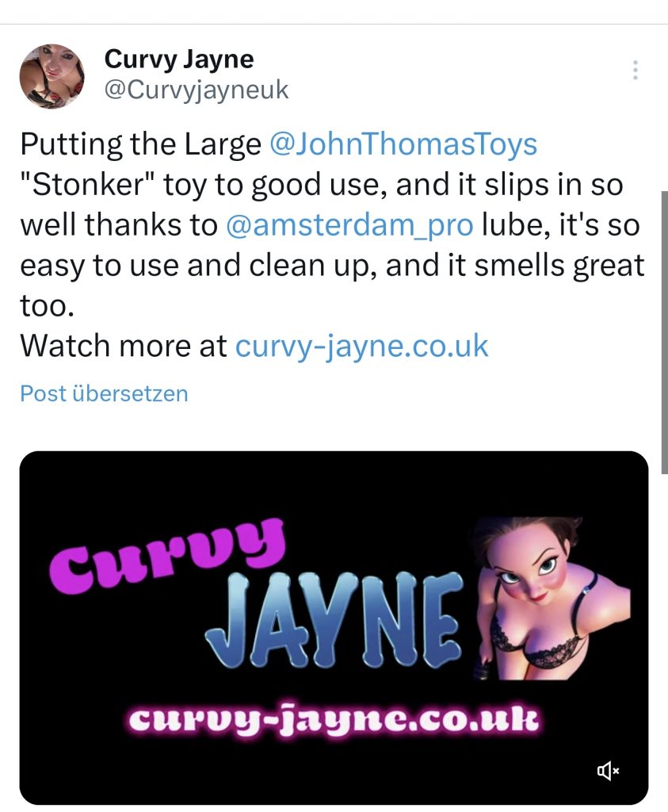Viewport: 668px width, 812px height.
Task: Visit the blue curvy-jayne.co.uk link in the post text
Action: coord(362,346)
